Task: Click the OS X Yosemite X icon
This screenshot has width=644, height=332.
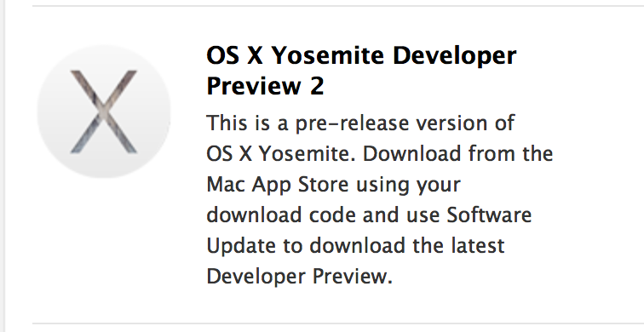Action: point(104,112)
